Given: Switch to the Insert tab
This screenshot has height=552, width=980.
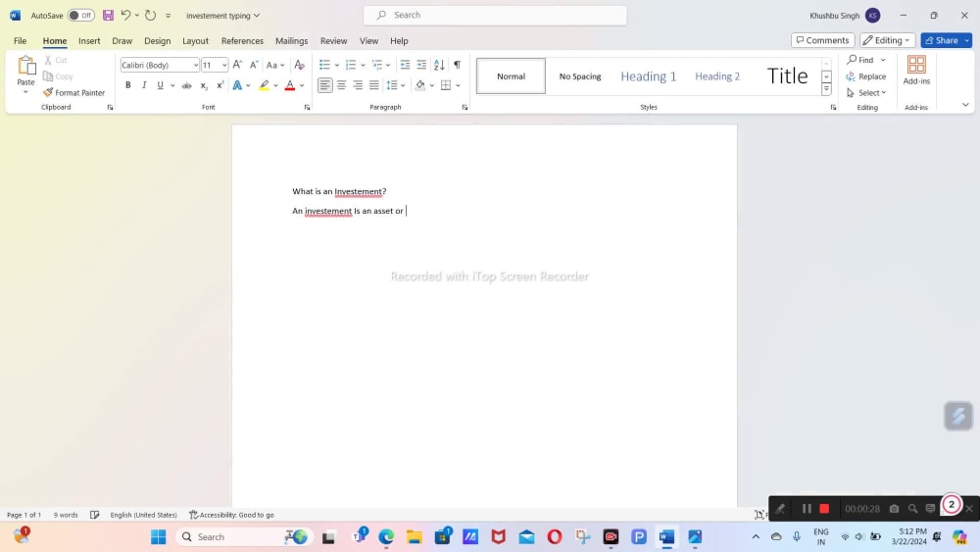Looking at the screenshot, I should [89, 40].
